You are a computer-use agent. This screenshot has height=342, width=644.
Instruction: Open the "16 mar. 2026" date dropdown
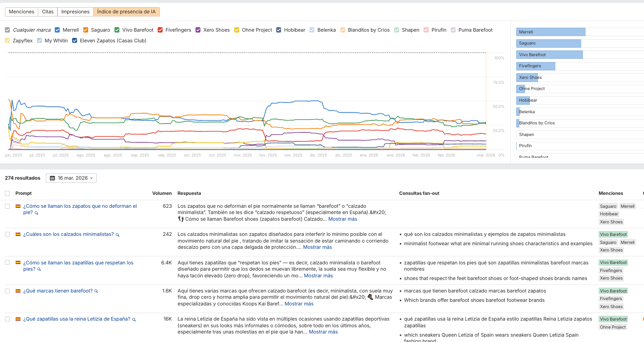click(x=72, y=177)
